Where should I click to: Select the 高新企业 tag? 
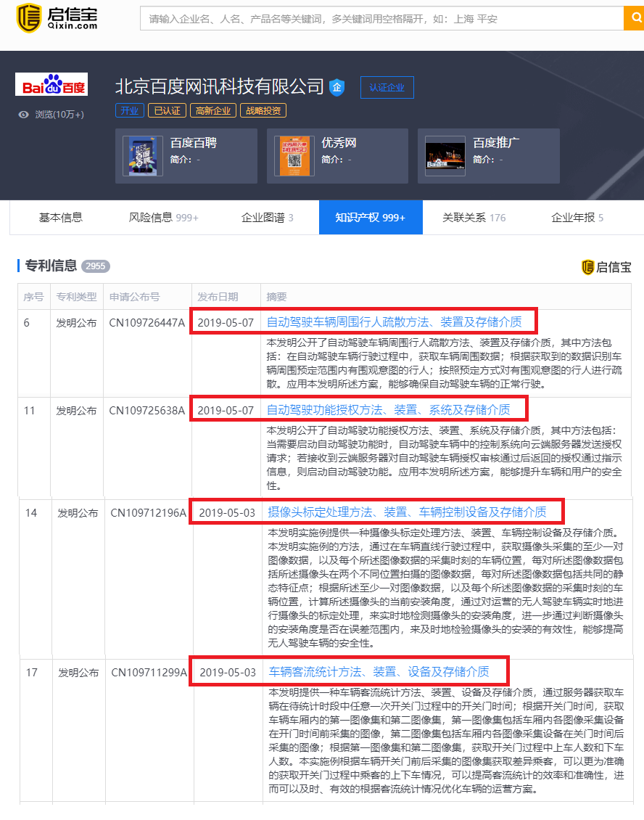[213, 110]
